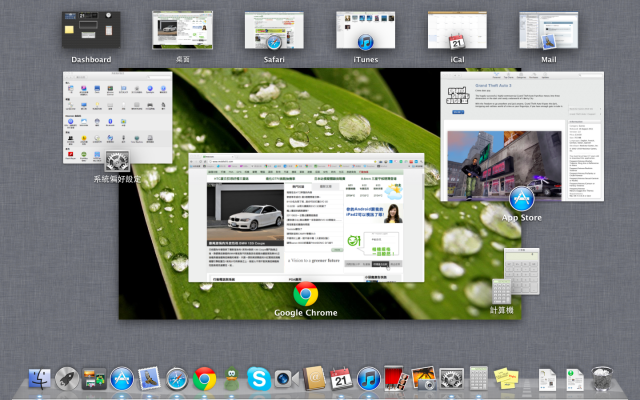Screen dimensions: 640x400
Task: Launch FaceTime camera icon in Dock
Action: 286,379
